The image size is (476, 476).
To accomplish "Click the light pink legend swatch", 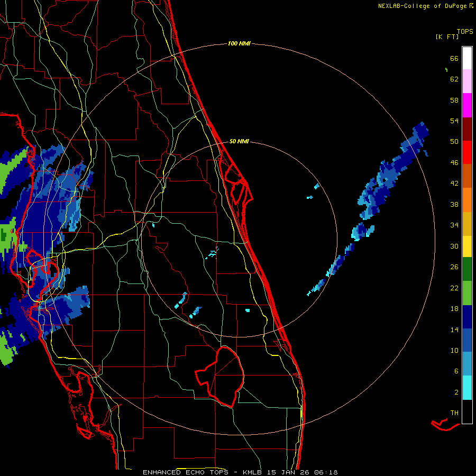I will (x=467, y=81).
